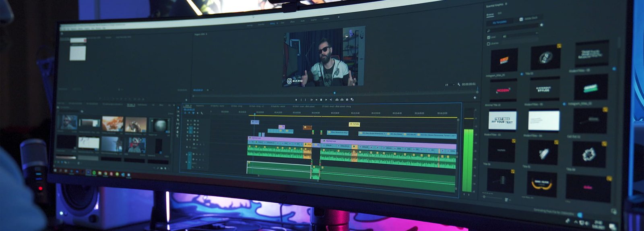Select the Pen tool in tools panel
Image resolution: width=644 pixels, height=231 pixels.
178,127
